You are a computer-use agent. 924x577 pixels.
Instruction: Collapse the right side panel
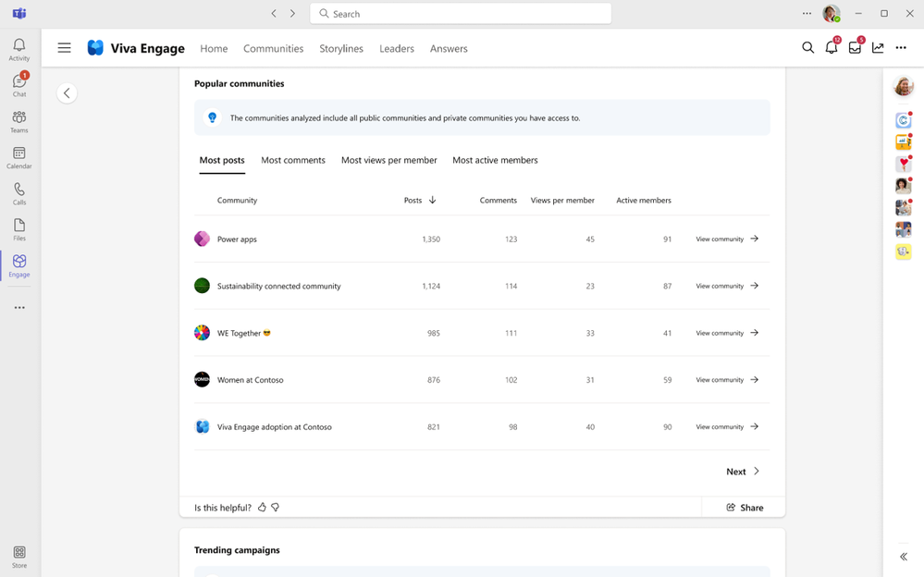pos(904,557)
